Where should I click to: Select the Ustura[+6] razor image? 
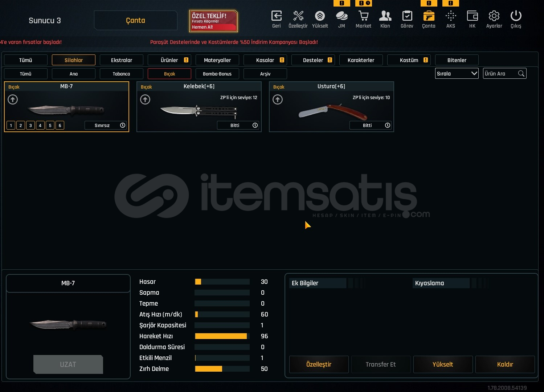(333, 111)
